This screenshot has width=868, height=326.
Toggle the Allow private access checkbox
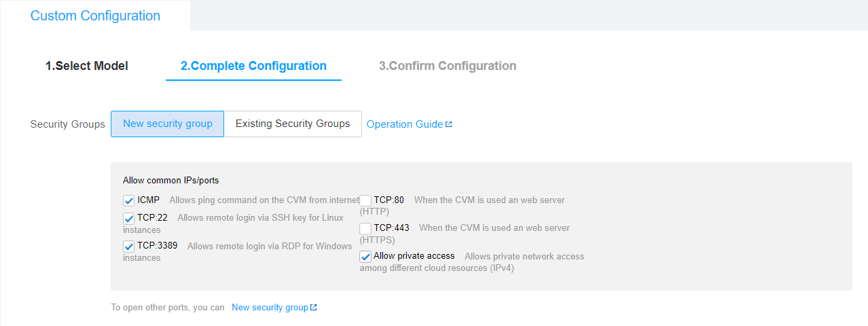(365, 257)
